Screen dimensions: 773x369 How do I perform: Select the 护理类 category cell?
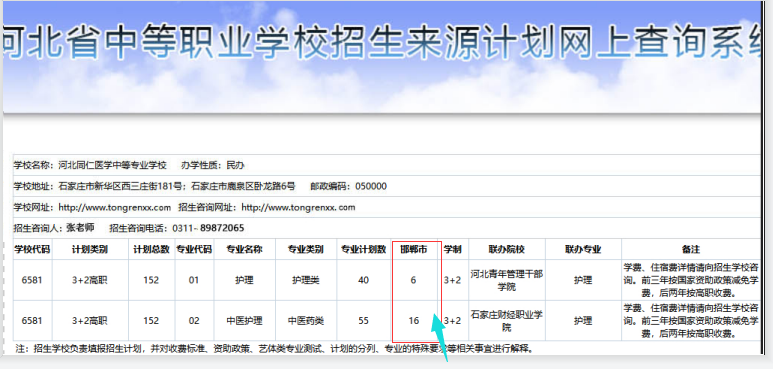click(306, 280)
